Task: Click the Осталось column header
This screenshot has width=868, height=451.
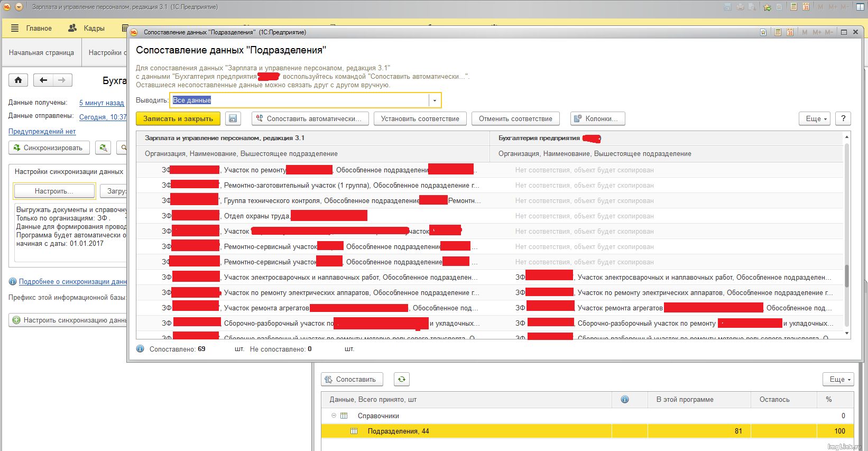Action: click(783, 400)
